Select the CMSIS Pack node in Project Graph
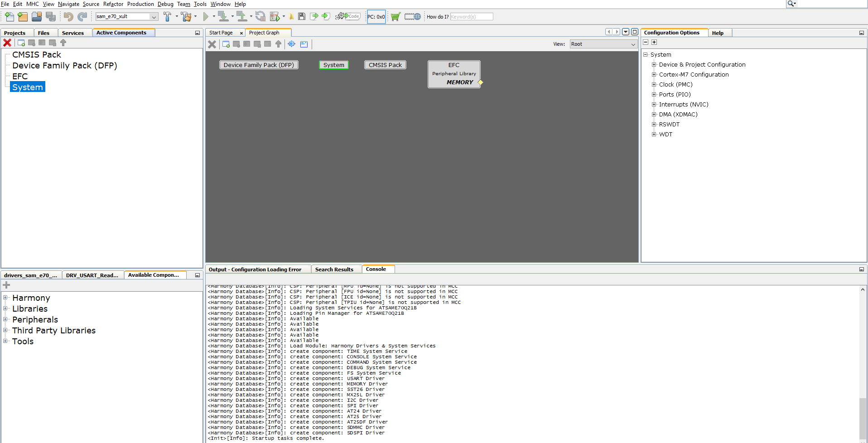Viewport: 868px width, 443px height. point(385,65)
